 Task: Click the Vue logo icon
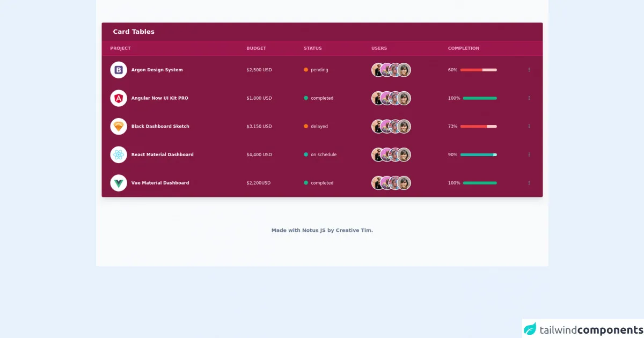pos(119,183)
